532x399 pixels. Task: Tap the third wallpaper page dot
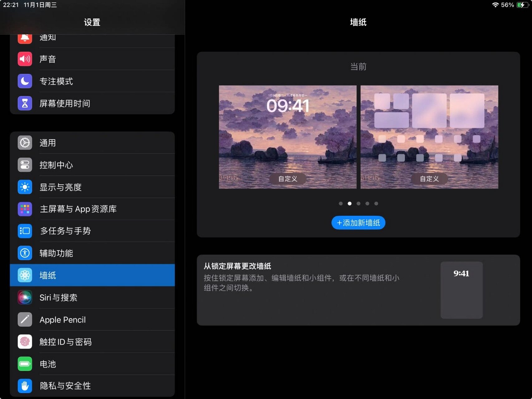click(x=358, y=204)
